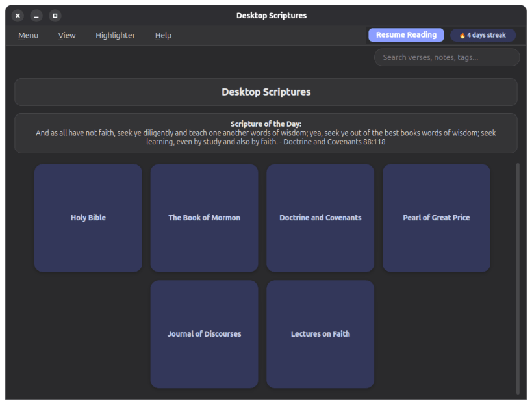Minimize the Desktop Scriptures window
The image size is (532, 405).
tap(36, 16)
